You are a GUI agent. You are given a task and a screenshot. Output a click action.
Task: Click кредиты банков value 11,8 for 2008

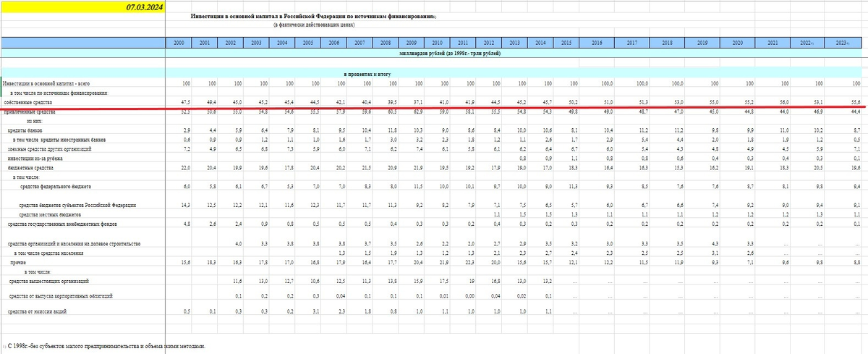[392, 130]
